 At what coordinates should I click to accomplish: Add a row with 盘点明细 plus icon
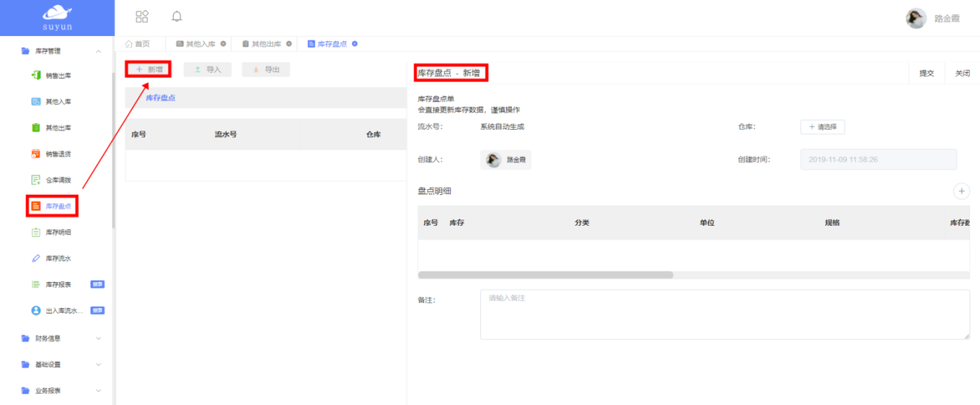click(x=961, y=191)
